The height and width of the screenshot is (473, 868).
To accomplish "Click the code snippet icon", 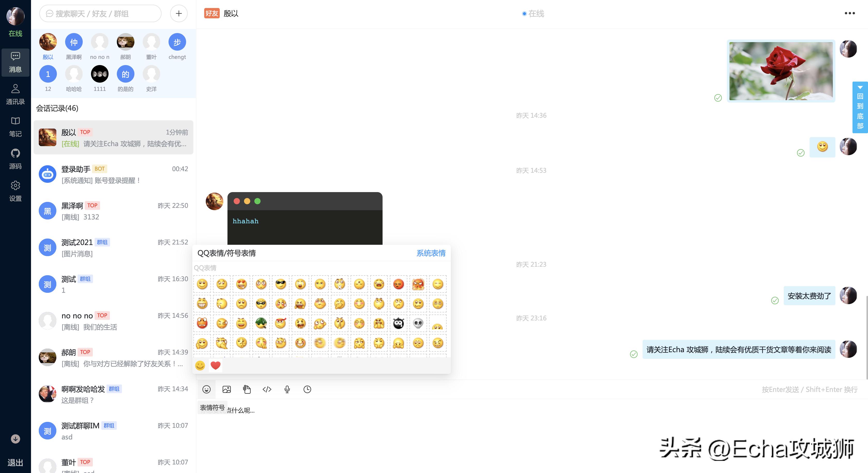I will (x=267, y=389).
